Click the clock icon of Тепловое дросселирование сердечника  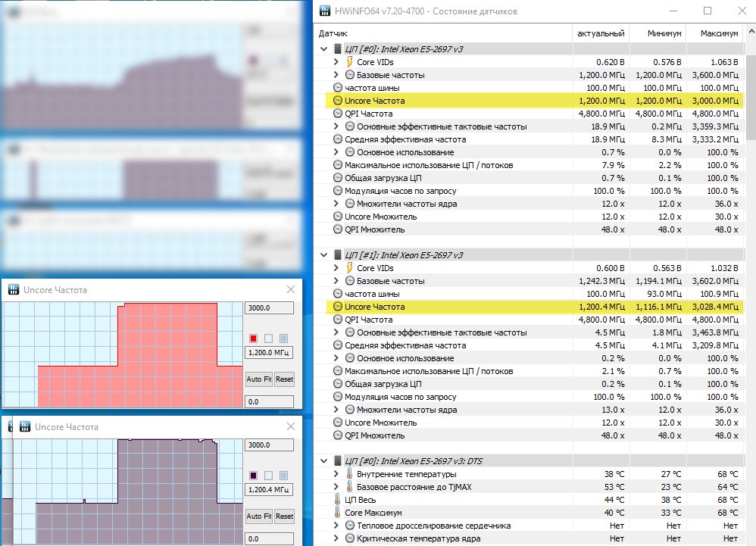[x=350, y=526]
